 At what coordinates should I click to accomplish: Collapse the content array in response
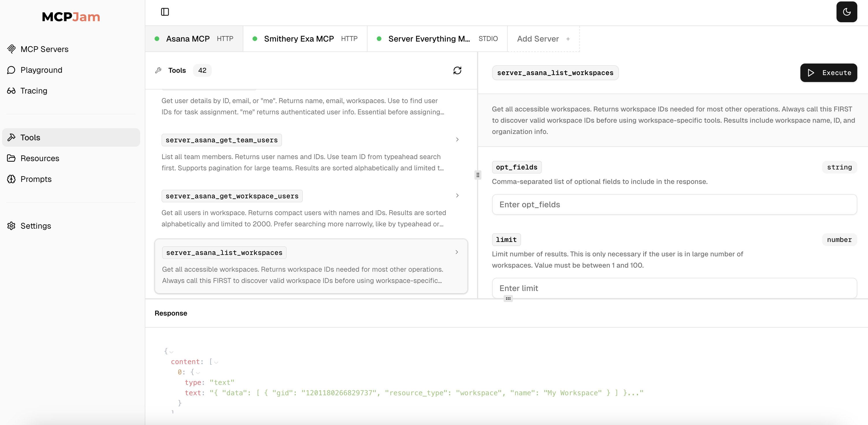(x=216, y=362)
